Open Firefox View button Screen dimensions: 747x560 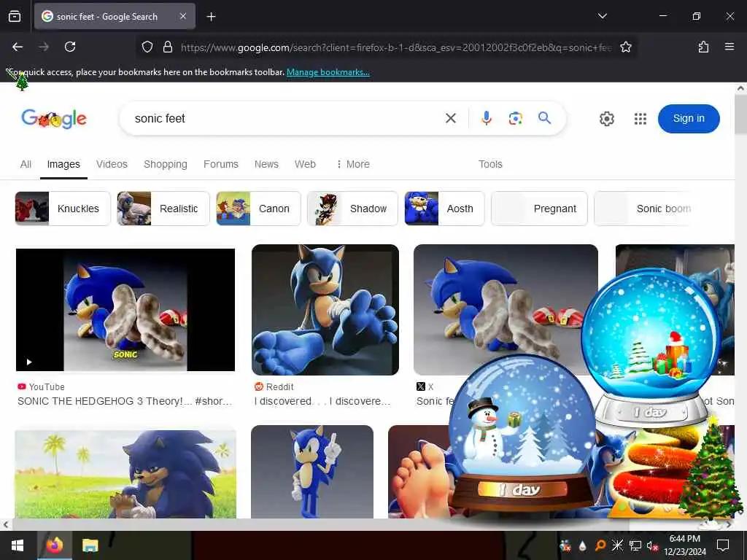click(15, 17)
